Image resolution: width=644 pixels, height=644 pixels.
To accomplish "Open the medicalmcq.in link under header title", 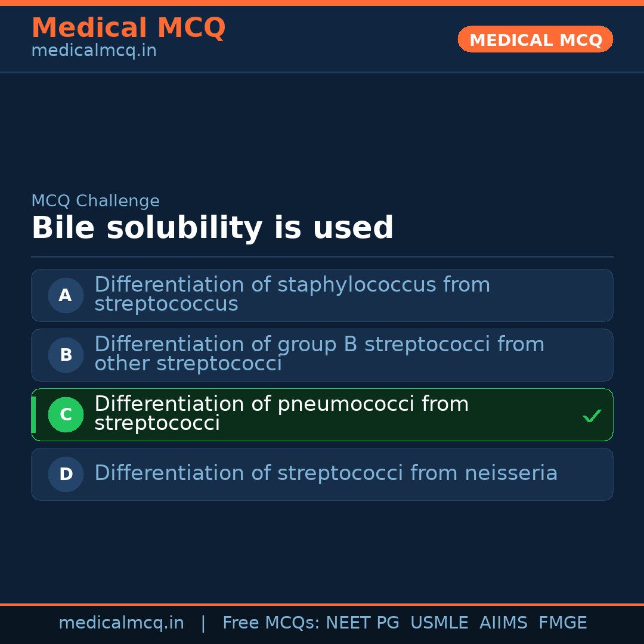I will pos(94,51).
